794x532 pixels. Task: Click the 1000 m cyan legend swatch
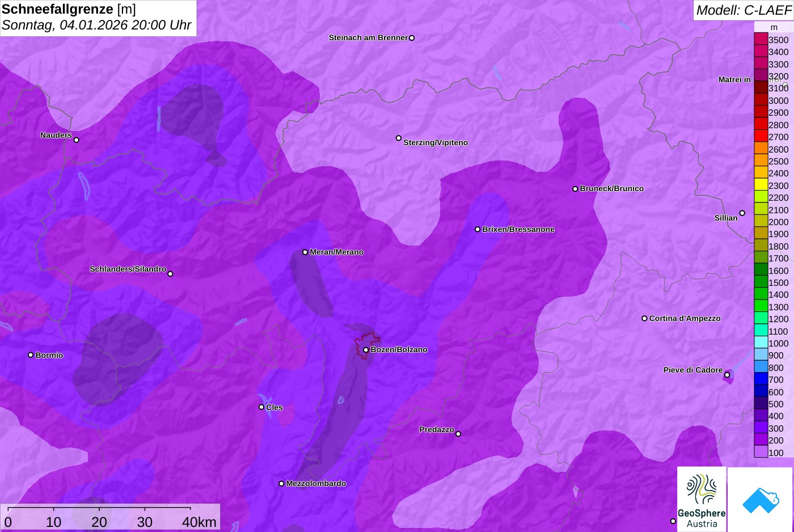click(x=761, y=343)
